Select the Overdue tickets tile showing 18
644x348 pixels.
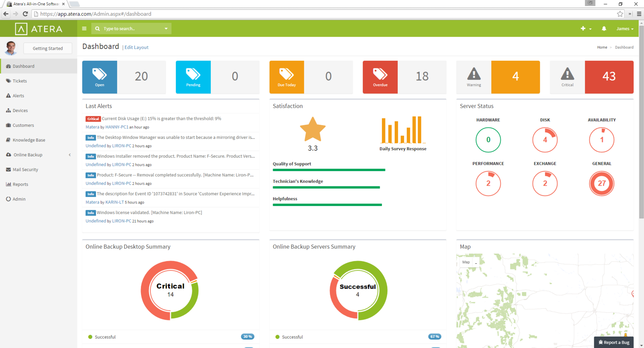tap(404, 77)
